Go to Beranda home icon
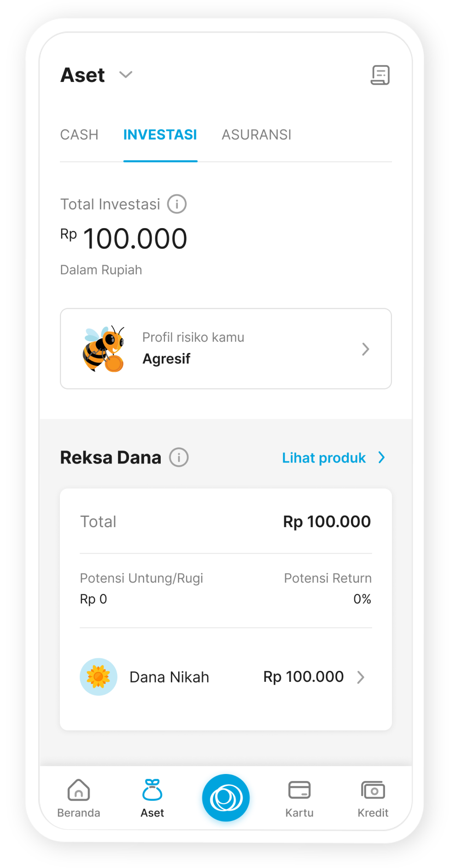The height and width of the screenshot is (868, 456). pos(79,790)
